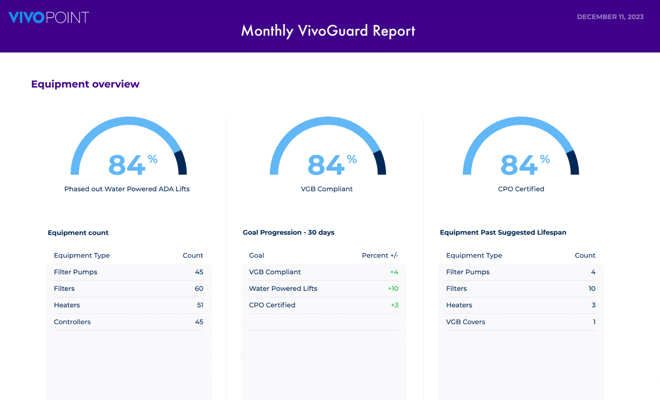This screenshot has height=400, width=660.
Task: Click the VGB Compliant row in Goal Progression
Action: [323, 272]
